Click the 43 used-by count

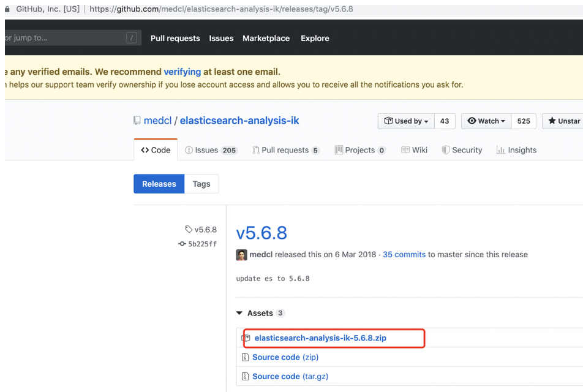pos(445,121)
